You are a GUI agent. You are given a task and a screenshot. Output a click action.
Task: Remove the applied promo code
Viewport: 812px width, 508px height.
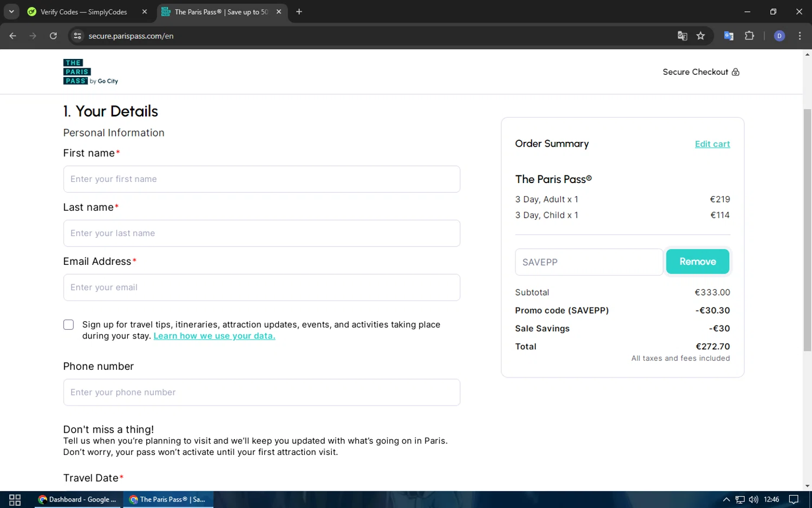[x=697, y=262]
